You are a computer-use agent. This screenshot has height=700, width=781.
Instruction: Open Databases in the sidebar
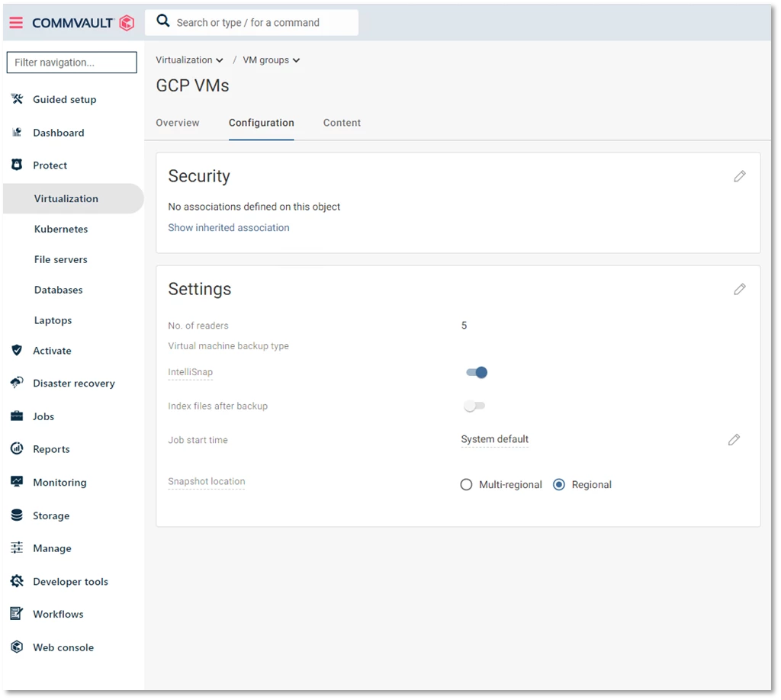58,289
